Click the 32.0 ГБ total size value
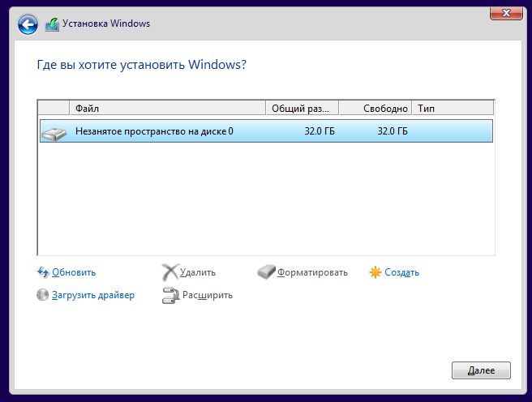Image resolution: width=532 pixels, height=402 pixels. point(320,131)
